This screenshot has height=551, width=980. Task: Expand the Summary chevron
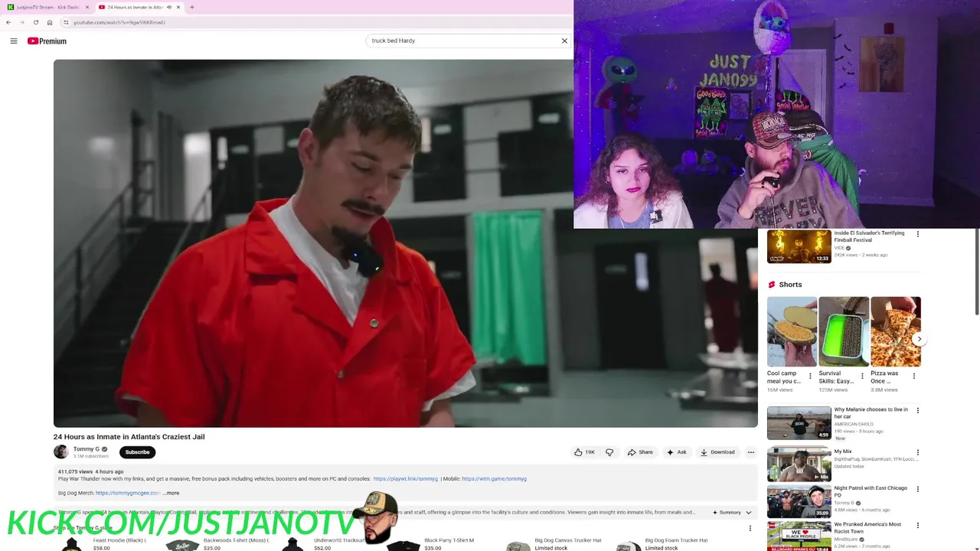point(749,513)
